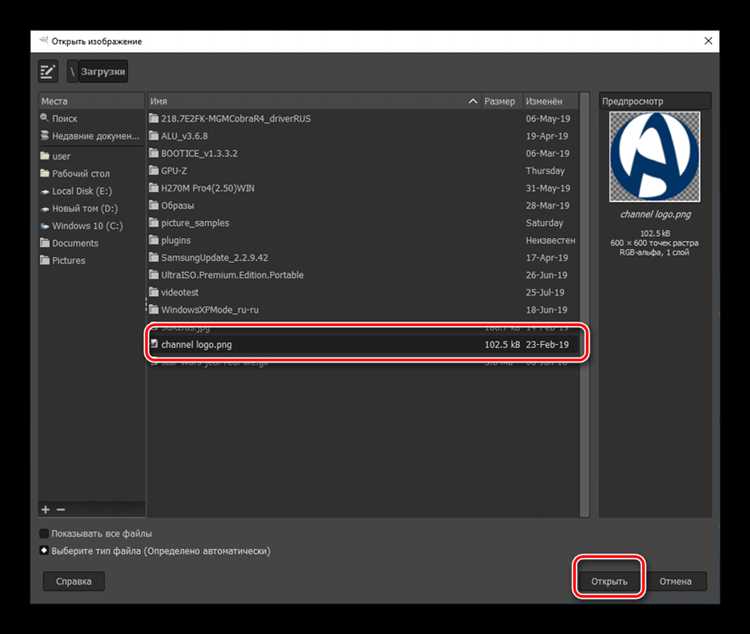Add bookmark with the plus icon
The image size is (750, 634).
tap(46, 510)
